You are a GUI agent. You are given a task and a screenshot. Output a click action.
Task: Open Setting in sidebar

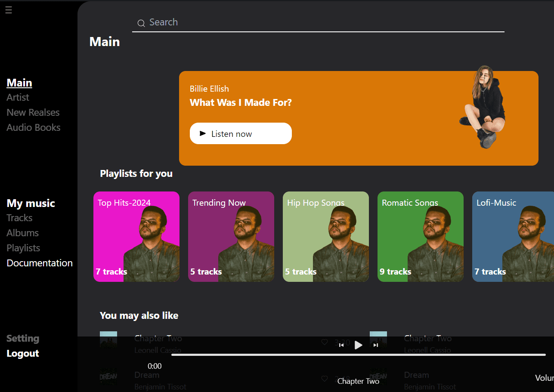[x=23, y=339]
